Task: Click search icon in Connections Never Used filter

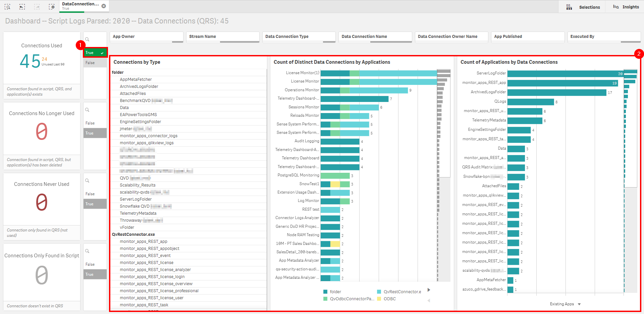Action: tap(87, 181)
